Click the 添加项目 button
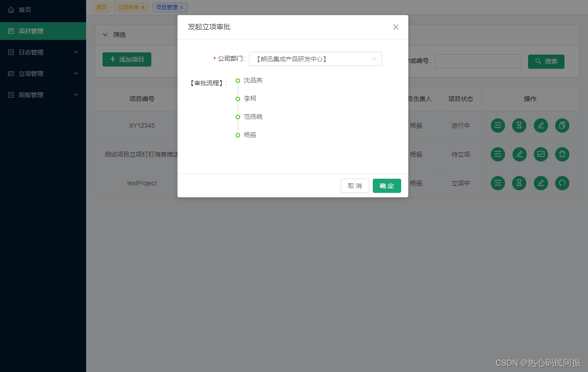 click(127, 59)
